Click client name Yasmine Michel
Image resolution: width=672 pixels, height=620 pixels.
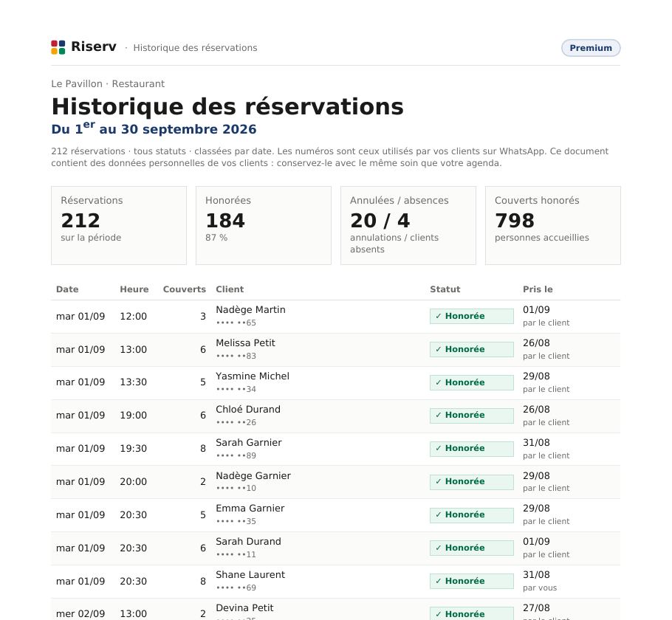[x=253, y=376]
